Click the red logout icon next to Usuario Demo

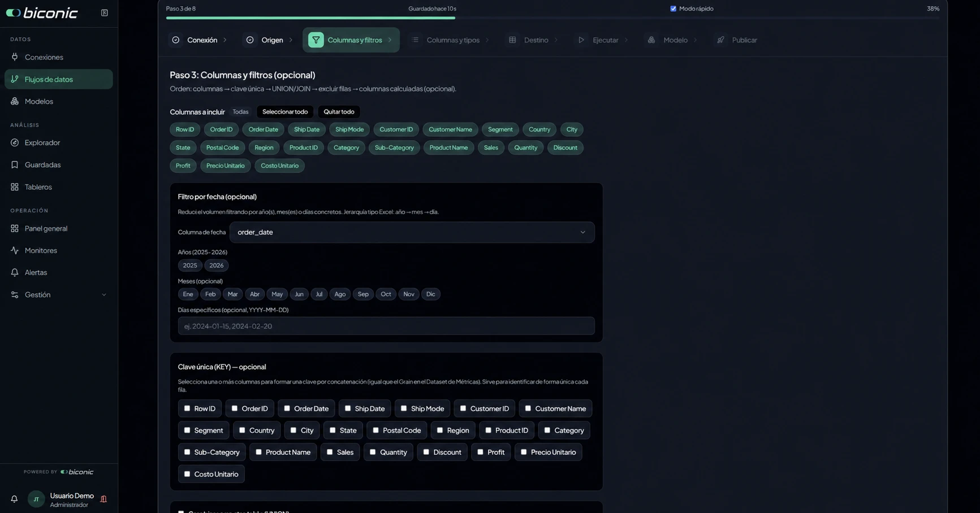103,499
